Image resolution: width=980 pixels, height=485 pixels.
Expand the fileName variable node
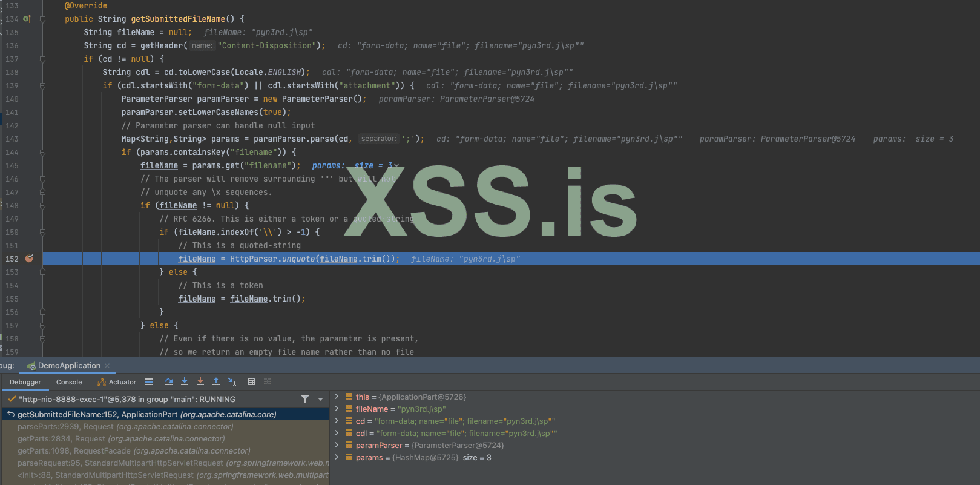pos(337,409)
